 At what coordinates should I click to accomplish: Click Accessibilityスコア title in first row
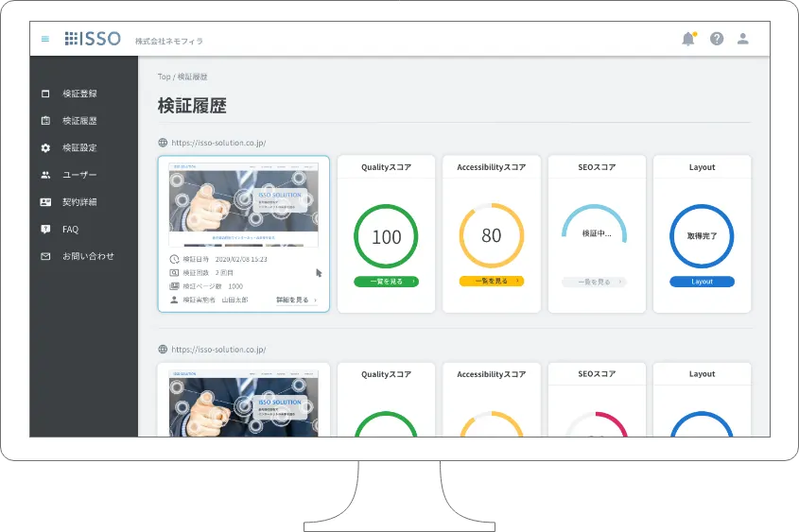(x=492, y=167)
